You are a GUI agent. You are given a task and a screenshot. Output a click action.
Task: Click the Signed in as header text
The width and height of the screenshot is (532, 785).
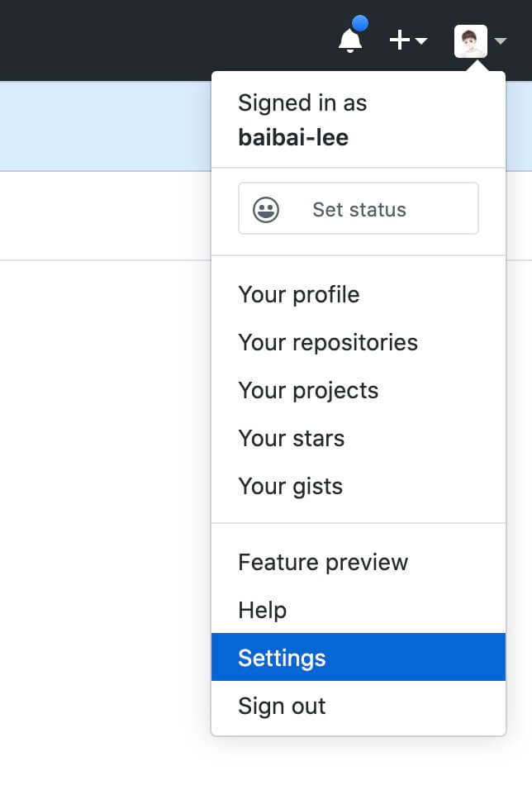302,103
